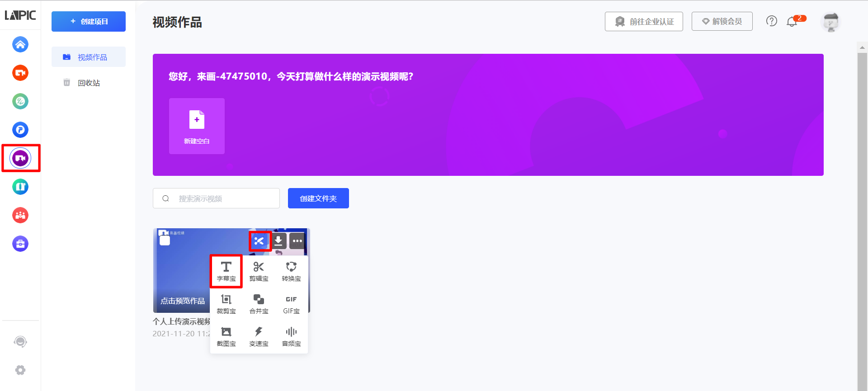Screen dimensions: 868x391
Task: Create a new blank project 新建空白
Action: coord(197,126)
